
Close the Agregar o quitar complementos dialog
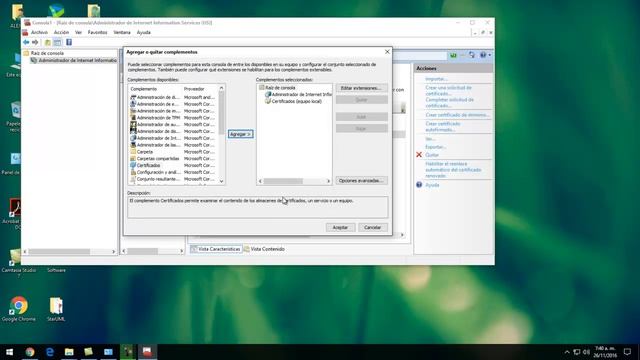(387, 52)
